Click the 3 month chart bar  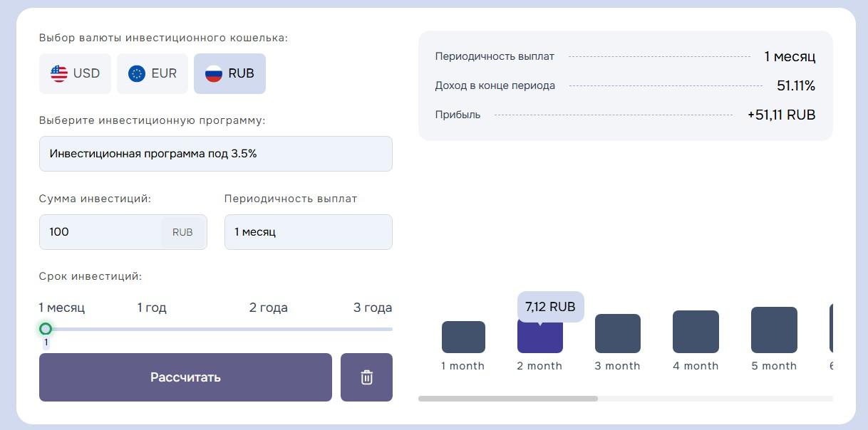click(x=617, y=334)
